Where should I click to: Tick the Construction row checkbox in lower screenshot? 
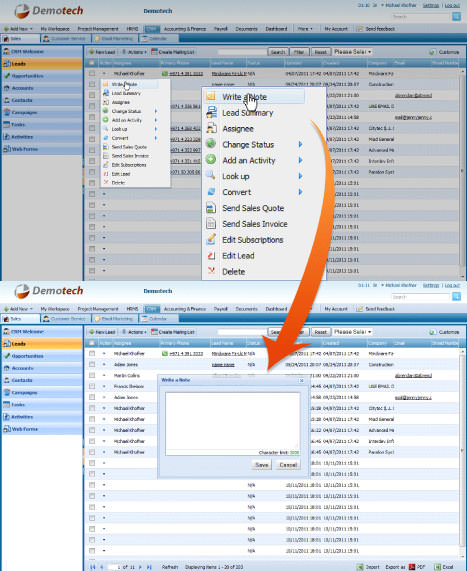(x=92, y=364)
